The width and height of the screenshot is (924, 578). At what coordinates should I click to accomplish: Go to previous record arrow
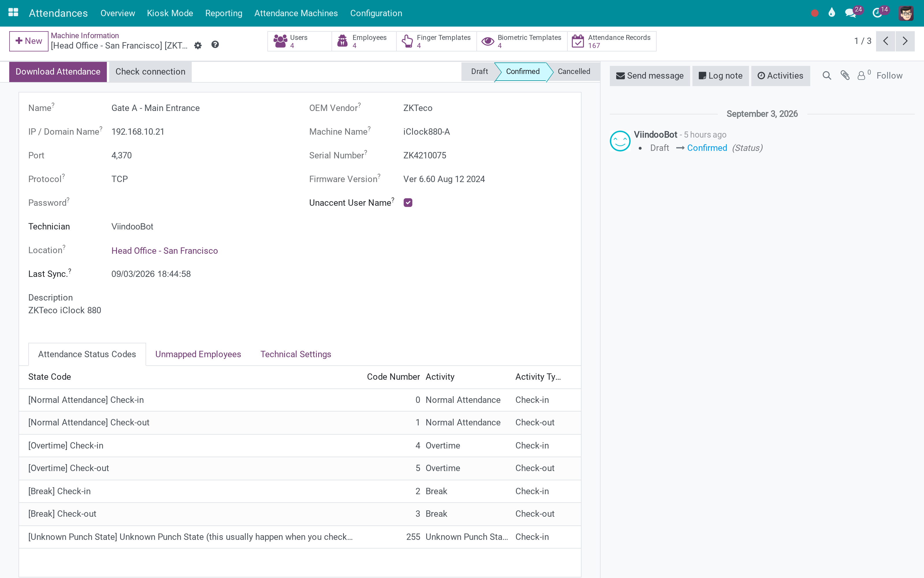[885, 41]
